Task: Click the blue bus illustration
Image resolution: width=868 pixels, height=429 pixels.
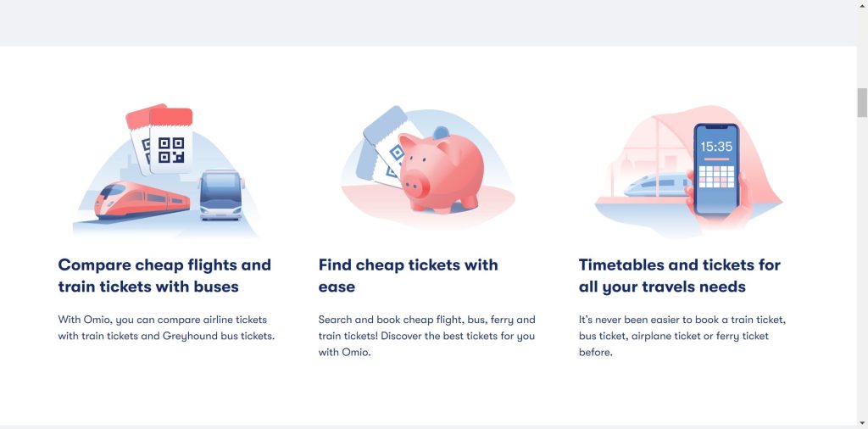Action: (x=220, y=196)
